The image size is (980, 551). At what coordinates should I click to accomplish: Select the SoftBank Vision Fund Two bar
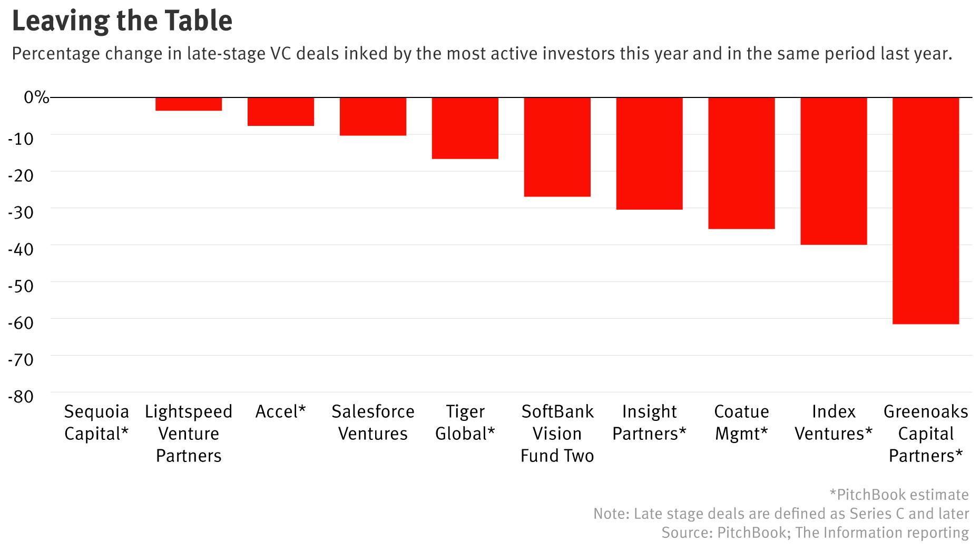coord(557,147)
